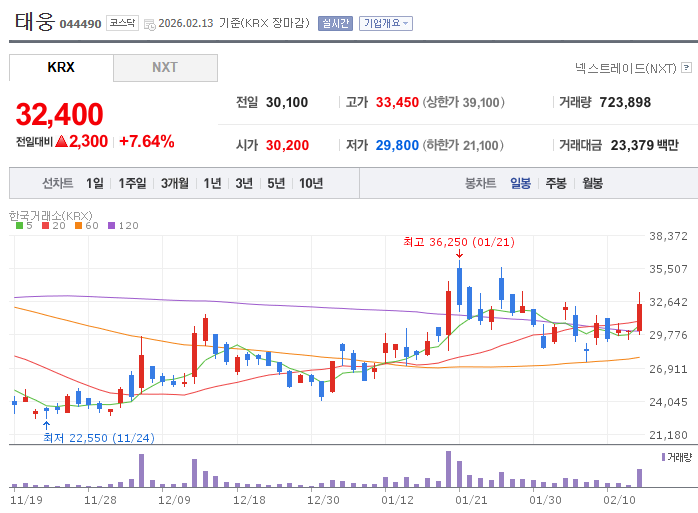Click the 12/09 date on the x-axis
698x513 pixels.
tap(174, 500)
